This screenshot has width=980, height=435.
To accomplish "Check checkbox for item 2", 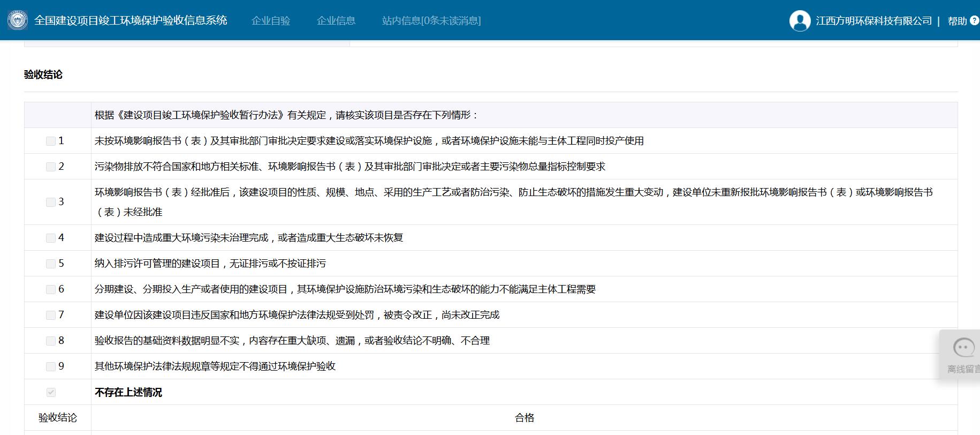I will click(x=51, y=167).
